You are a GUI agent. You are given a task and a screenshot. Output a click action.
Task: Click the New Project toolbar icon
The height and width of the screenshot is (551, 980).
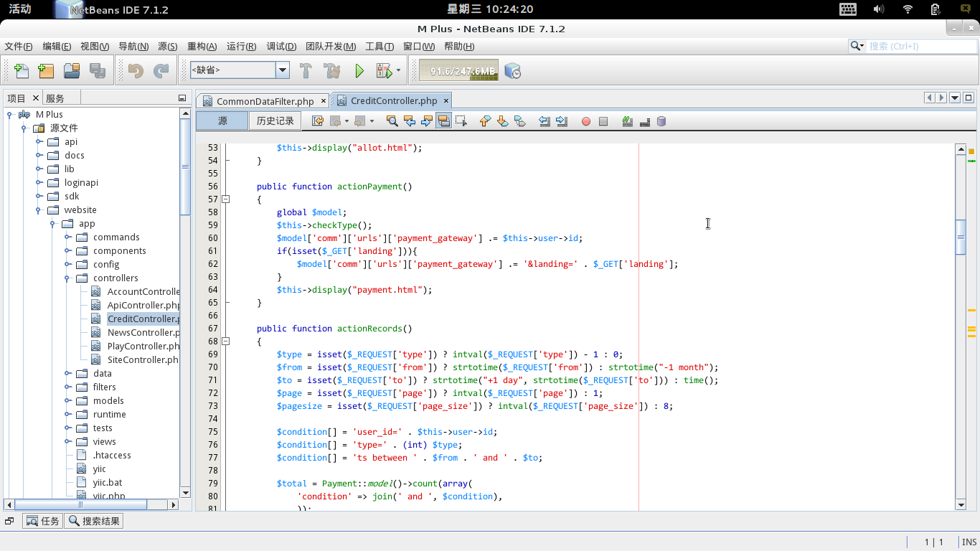pyautogui.click(x=46, y=71)
